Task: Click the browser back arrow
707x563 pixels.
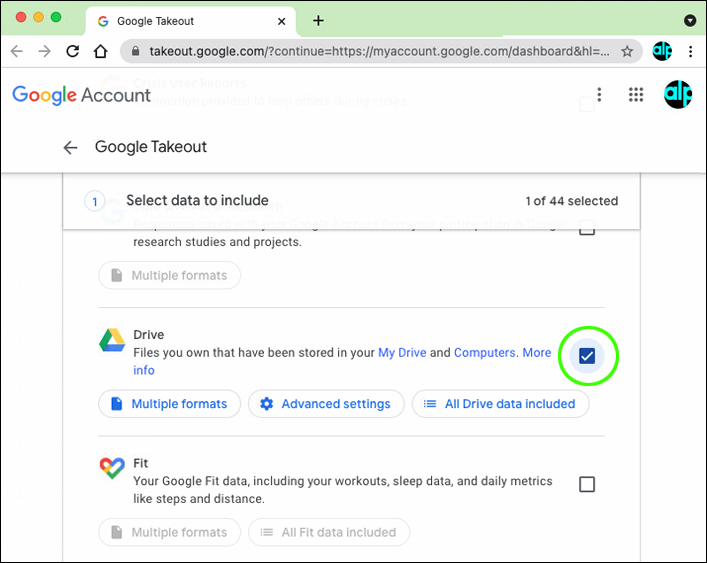Action: coord(17,51)
